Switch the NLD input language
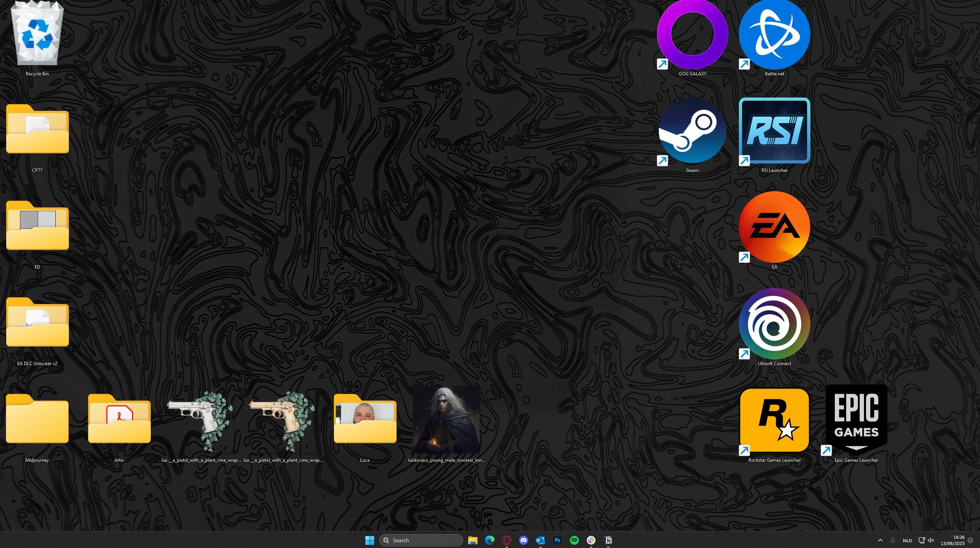 907,541
